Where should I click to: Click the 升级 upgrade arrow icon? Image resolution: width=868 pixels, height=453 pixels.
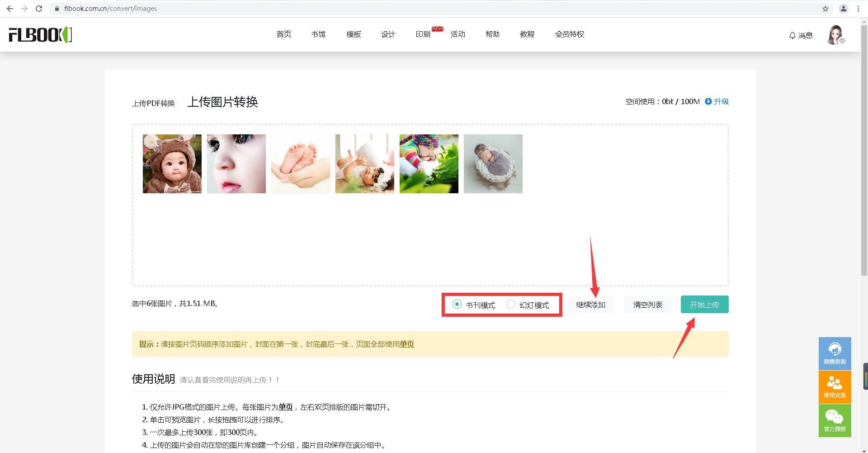coord(708,101)
